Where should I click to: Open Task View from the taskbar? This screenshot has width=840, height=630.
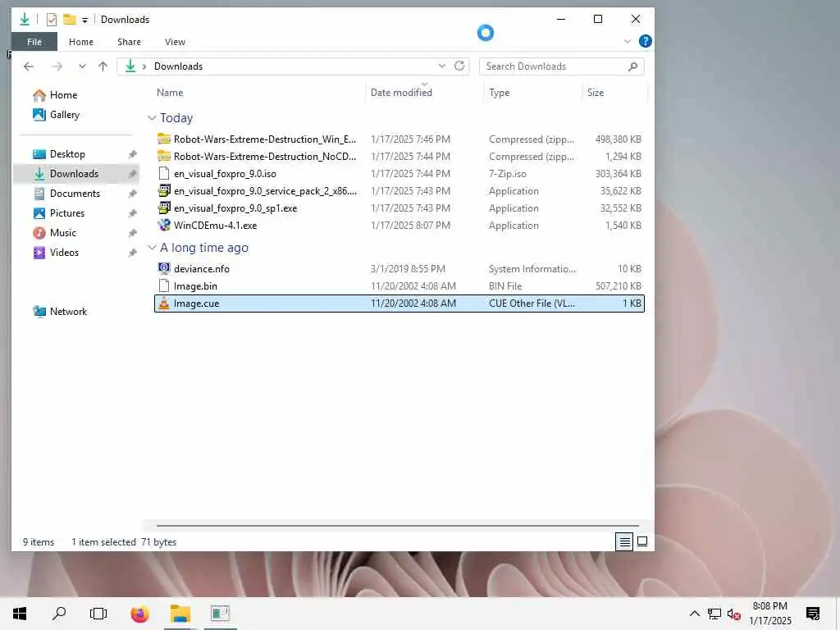(x=98, y=614)
